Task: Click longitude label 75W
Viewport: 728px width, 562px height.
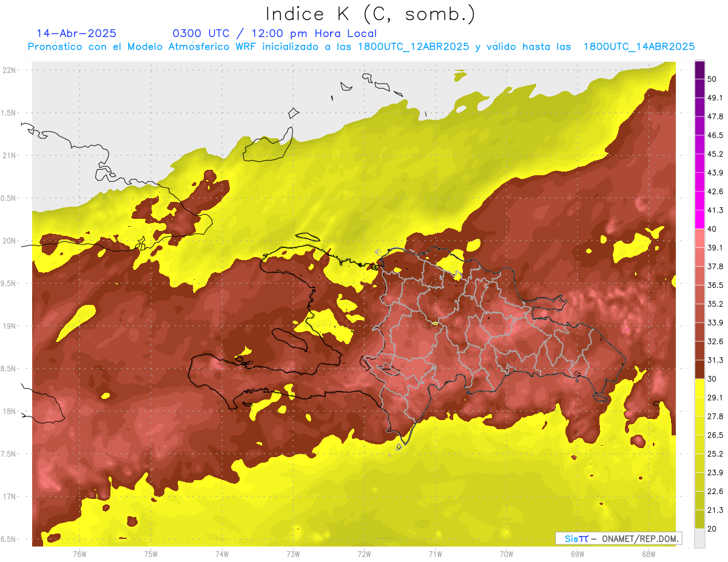Action: click(x=151, y=554)
